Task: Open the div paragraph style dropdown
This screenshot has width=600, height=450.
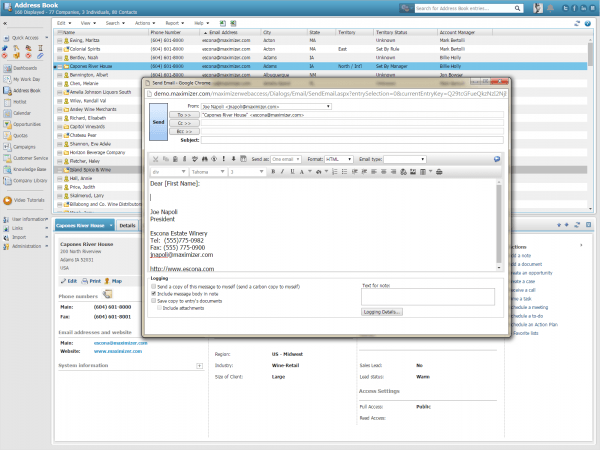Action: (169, 172)
